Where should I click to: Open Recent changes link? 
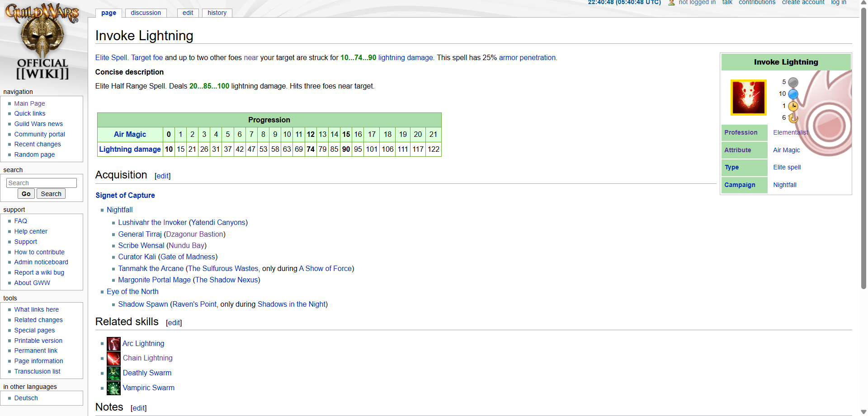point(38,144)
